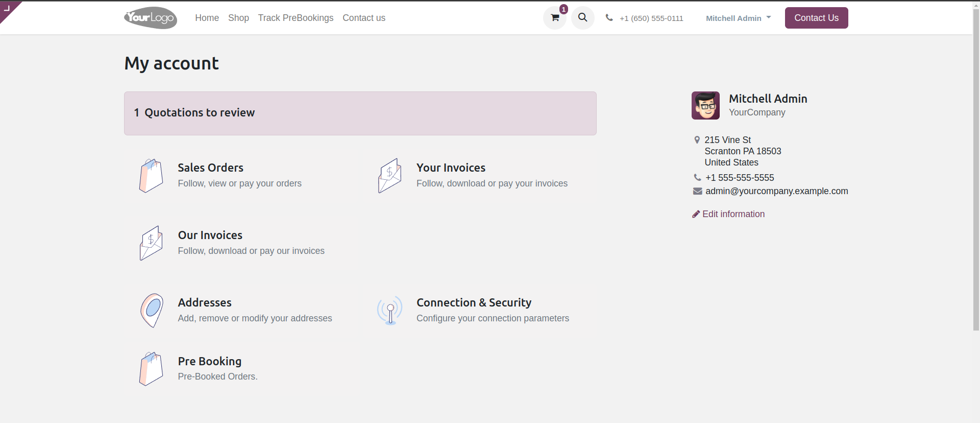Click the admin email address link
This screenshot has height=423, width=980.
click(776, 191)
